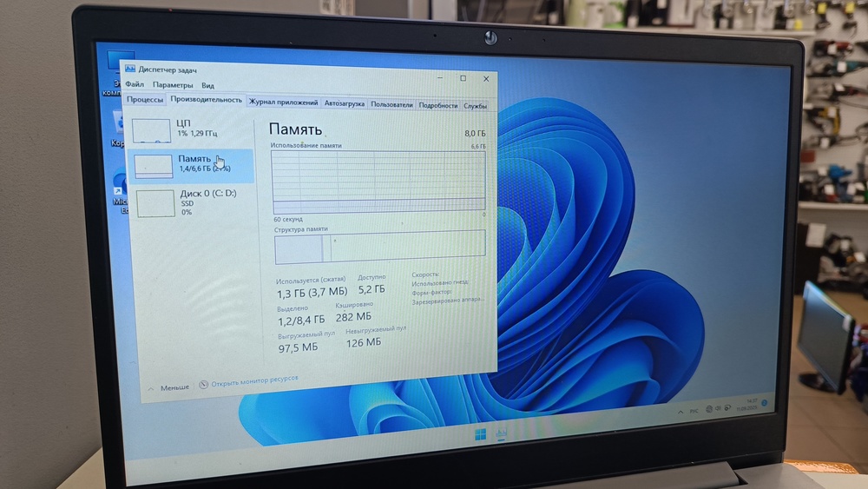Open the Вид menu
Viewport: 868px width, 489px height.
tap(207, 85)
